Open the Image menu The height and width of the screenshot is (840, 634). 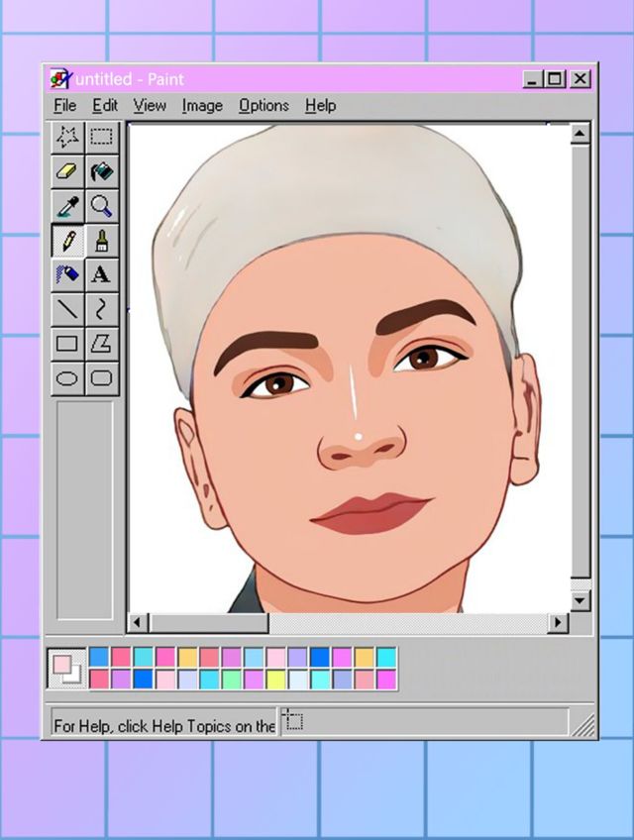pyautogui.click(x=201, y=105)
